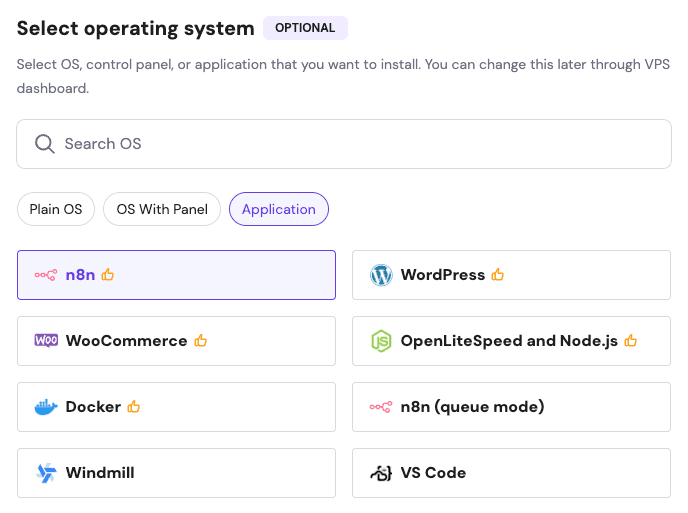Switch to the Plain OS tab

(56, 209)
